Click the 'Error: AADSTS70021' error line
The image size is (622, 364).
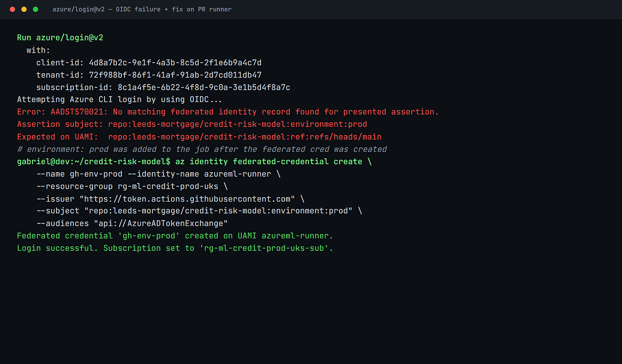[228, 112]
